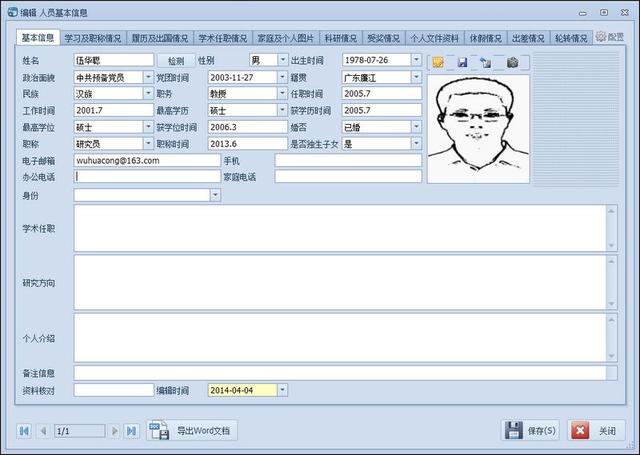
Task: Click the 任职时间 field showing 2005.7
Action: coord(382,93)
